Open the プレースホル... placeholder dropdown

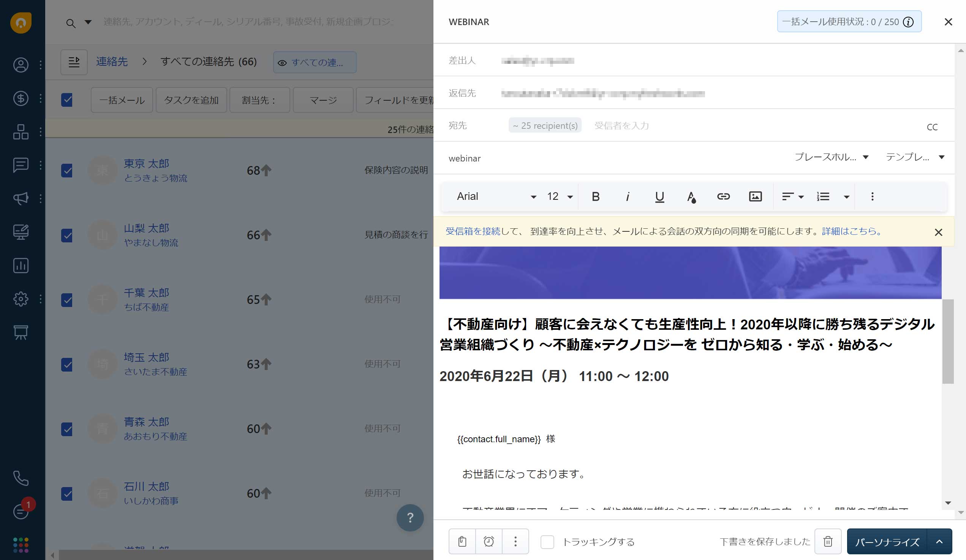pyautogui.click(x=831, y=157)
